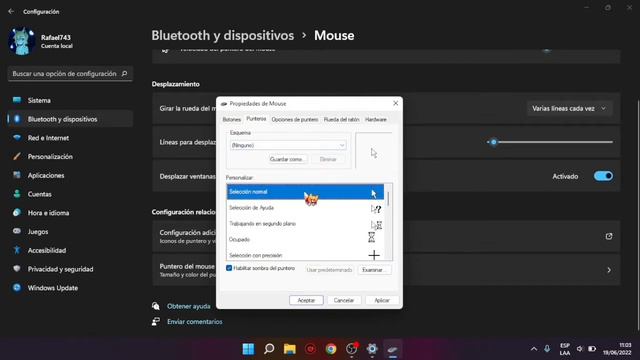Switch to the Rueda del ratón tab
This screenshot has height=360, width=640.
(342, 120)
